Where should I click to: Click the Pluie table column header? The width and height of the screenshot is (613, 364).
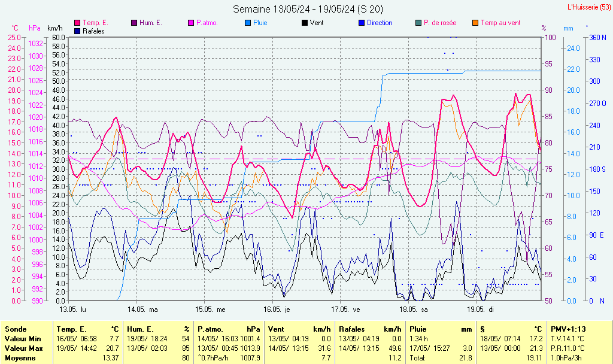[x=418, y=329]
